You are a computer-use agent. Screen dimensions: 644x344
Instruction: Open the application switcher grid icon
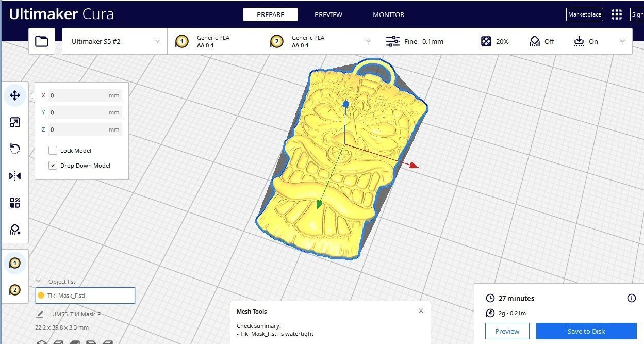[617, 14]
